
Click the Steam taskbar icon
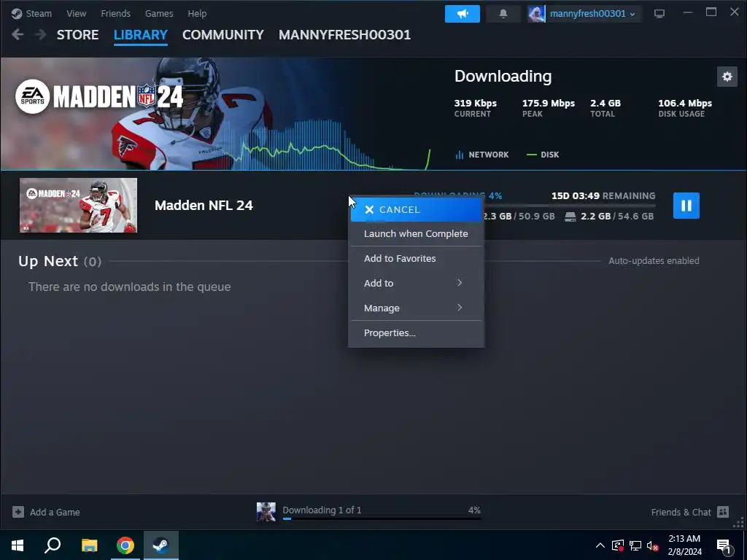click(x=161, y=545)
